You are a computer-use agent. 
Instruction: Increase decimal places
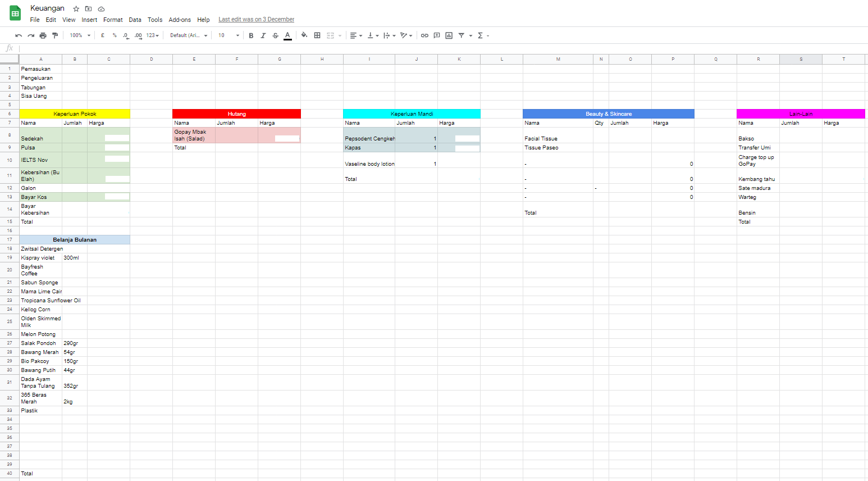(x=138, y=35)
